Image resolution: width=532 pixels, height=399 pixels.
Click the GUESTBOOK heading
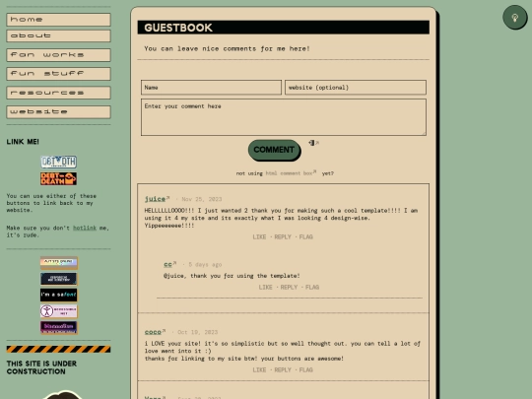[x=178, y=28]
